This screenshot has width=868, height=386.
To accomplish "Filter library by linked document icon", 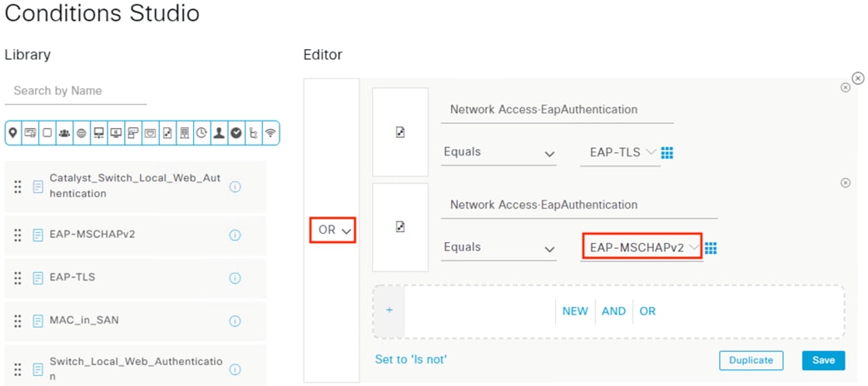I will (168, 133).
